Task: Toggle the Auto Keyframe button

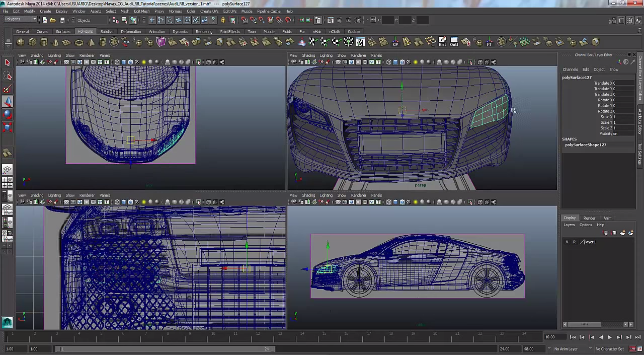Action: click(x=633, y=349)
